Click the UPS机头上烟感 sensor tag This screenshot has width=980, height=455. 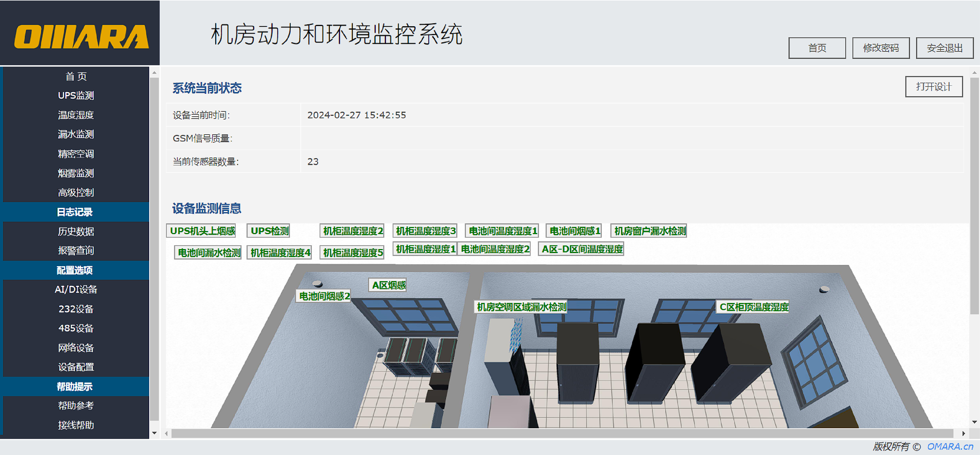click(201, 231)
